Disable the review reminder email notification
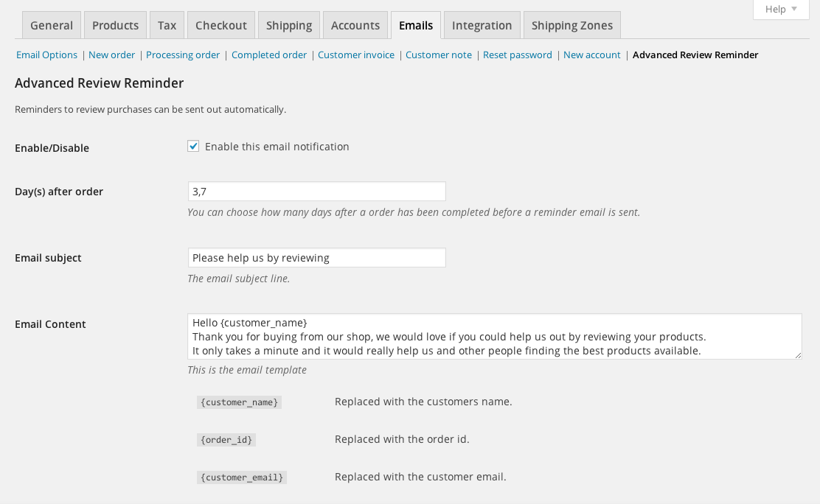Viewport: 820px width, 504px height. coord(192,146)
